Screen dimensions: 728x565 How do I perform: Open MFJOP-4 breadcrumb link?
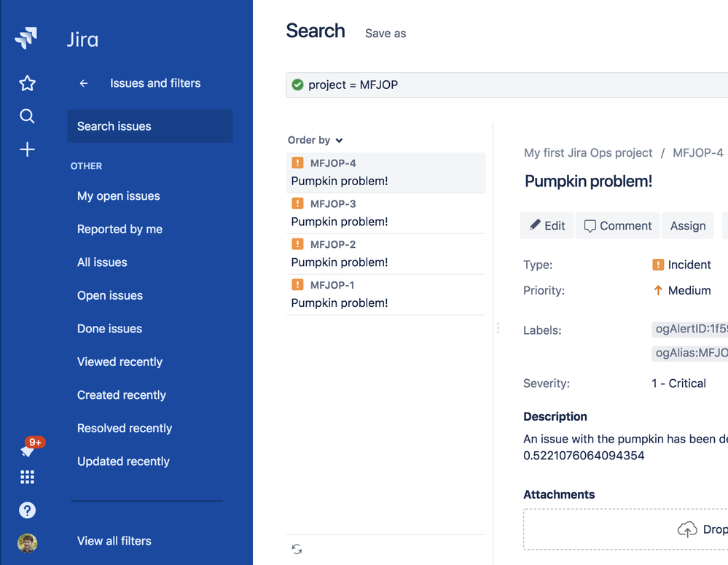698,153
